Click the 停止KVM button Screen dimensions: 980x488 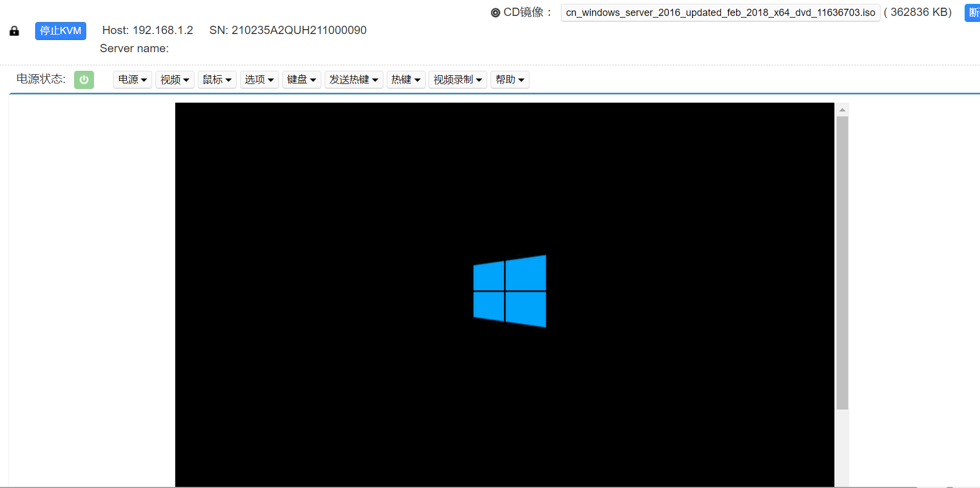pos(60,31)
